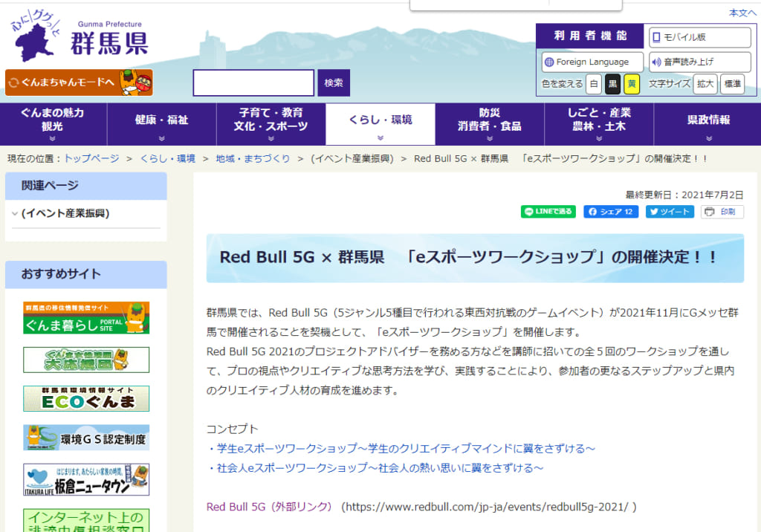Expand (イベント産業振興) sidebar item
This screenshot has height=532, width=761.
click(65, 213)
